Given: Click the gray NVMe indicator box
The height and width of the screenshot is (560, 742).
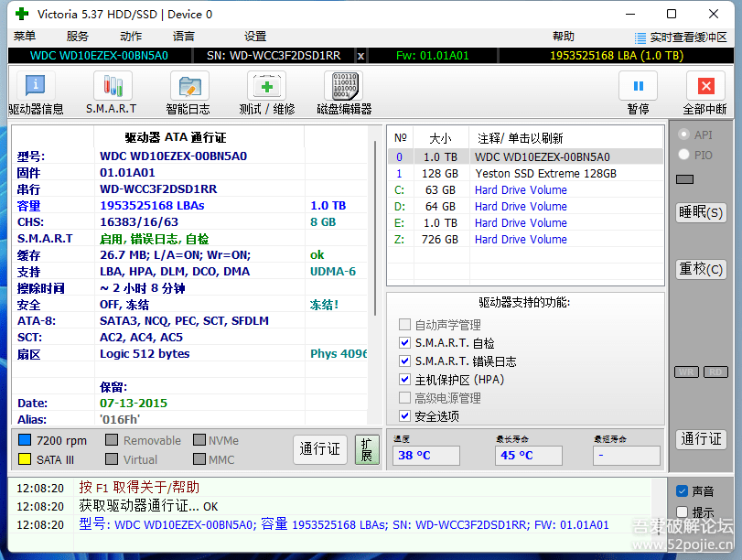Looking at the screenshot, I should point(199,440).
